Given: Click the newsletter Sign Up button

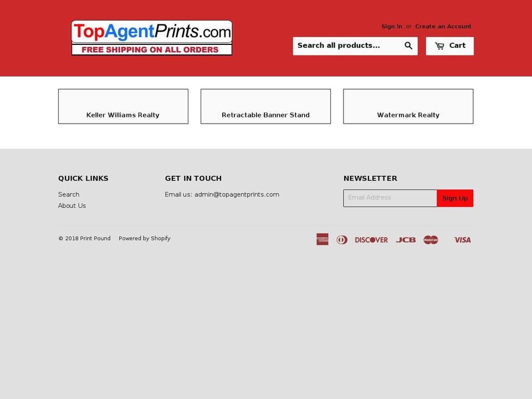Looking at the screenshot, I should click(x=455, y=198).
